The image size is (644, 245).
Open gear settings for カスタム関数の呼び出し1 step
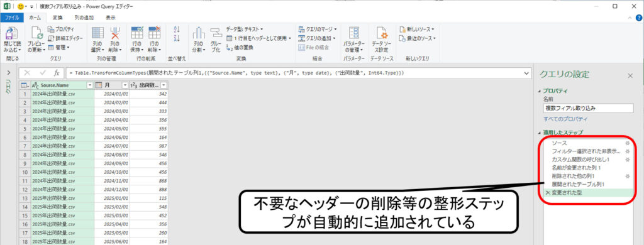[x=627, y=159]
